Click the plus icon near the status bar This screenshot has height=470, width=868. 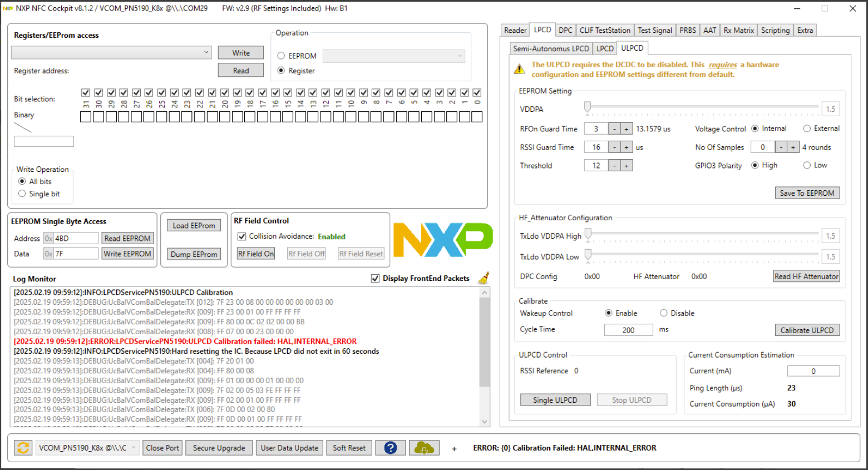[453, 448]
